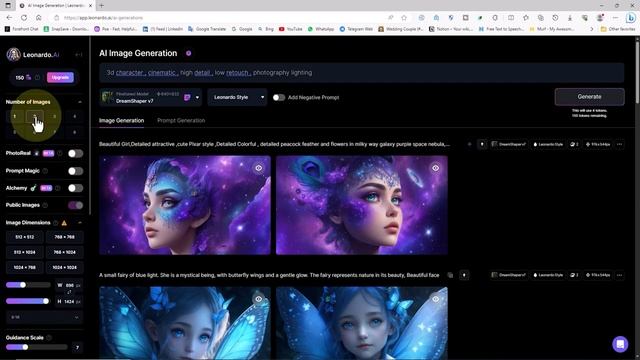This screenshot has width=640, height=360.
Task: Select 1024 × 1024 dimension preset
Action: [x=64, y=268]
